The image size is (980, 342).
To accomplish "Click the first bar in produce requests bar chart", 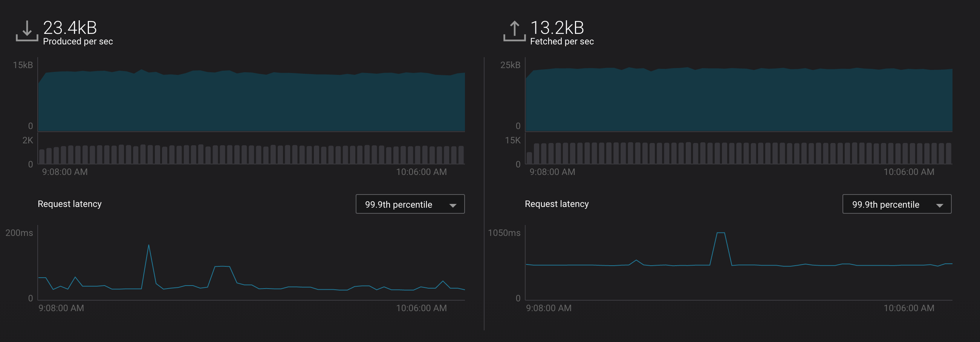I will (42, 157).
